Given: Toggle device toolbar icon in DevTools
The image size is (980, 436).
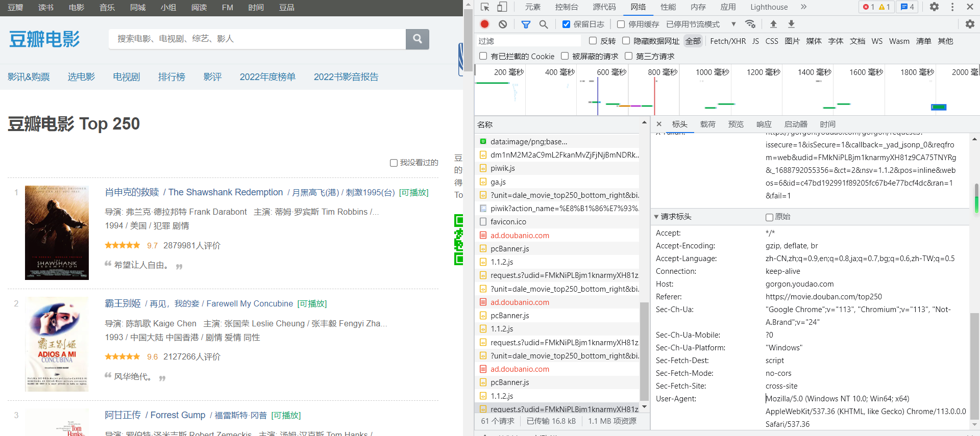Looking at the screenshot, I should point(502,7).
